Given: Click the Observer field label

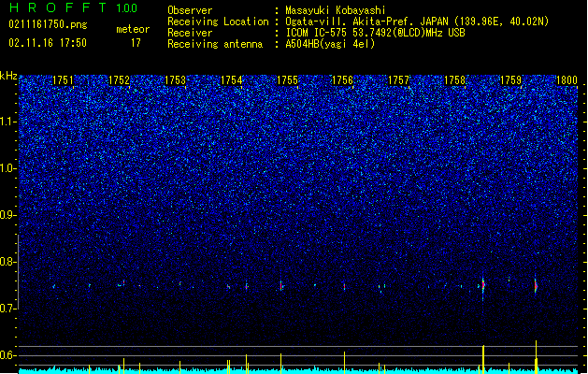Looking at the screenshot, I should tap(190, 10).
